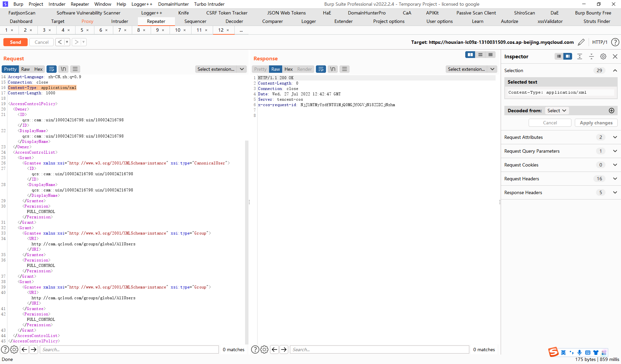Viewport: 621px width, 364px height.
Task: Open Decoded from Select dropdown
Action: pyautogui.click(x=557, y=111)
